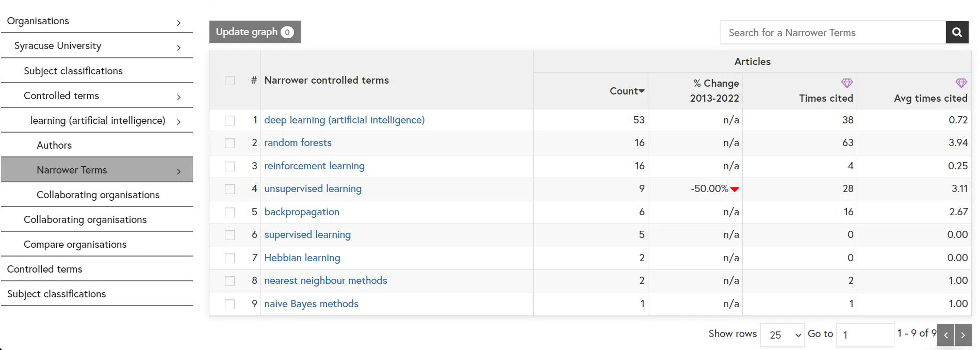This screenshot has height=350, width=980.
Task: Go to next page arrow
Action: coord(963,335)
